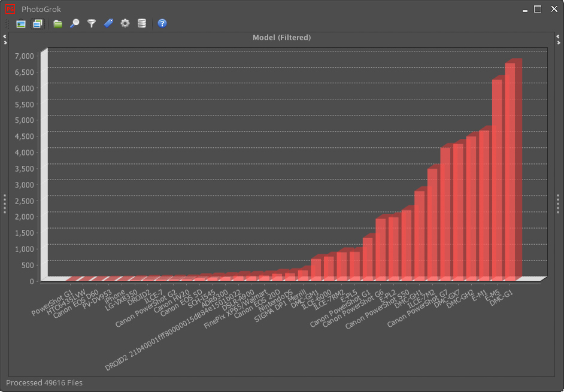Screen dimensions: 564x392
Task: Open the multiple images view icon
Action: pyautogui.click(x=37, y=23)
